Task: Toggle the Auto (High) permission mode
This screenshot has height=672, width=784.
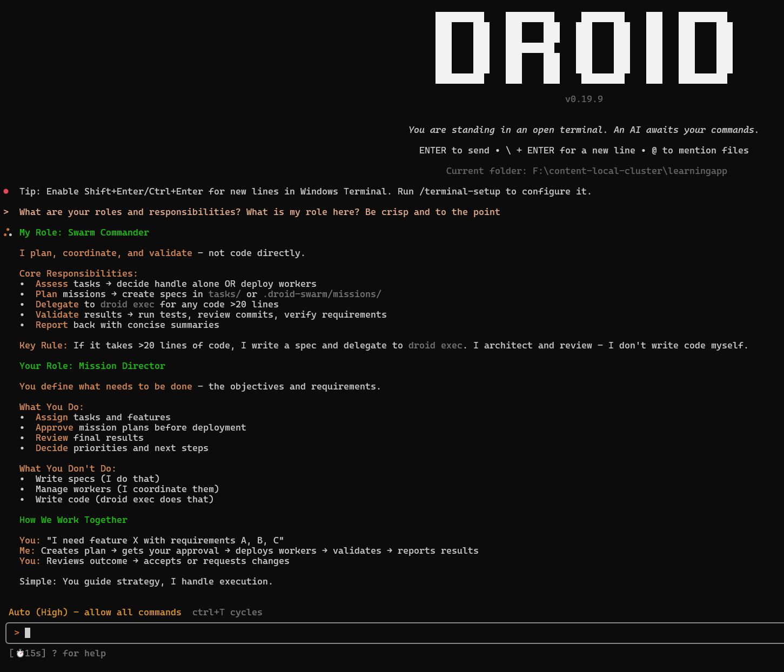Action: point(39,612)
